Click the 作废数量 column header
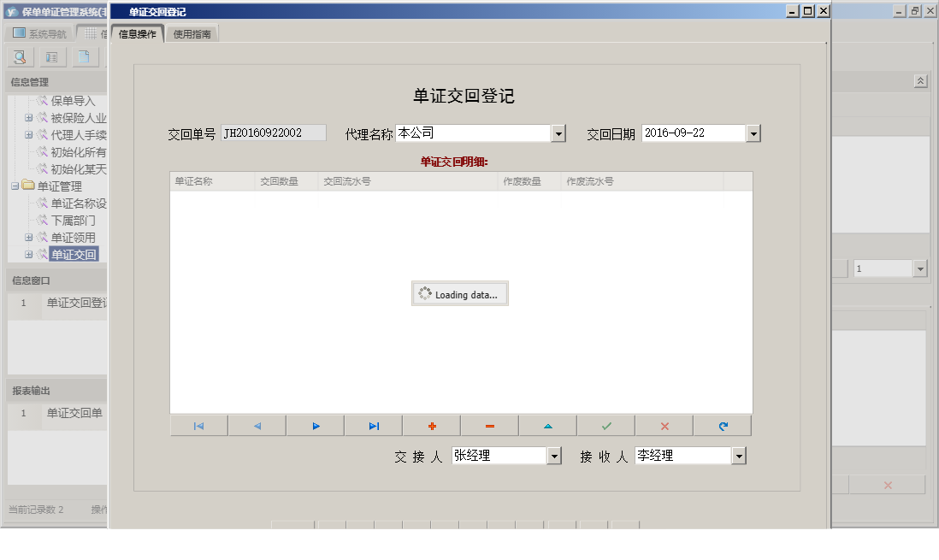 pyautogui.click(x=529, y=181)
